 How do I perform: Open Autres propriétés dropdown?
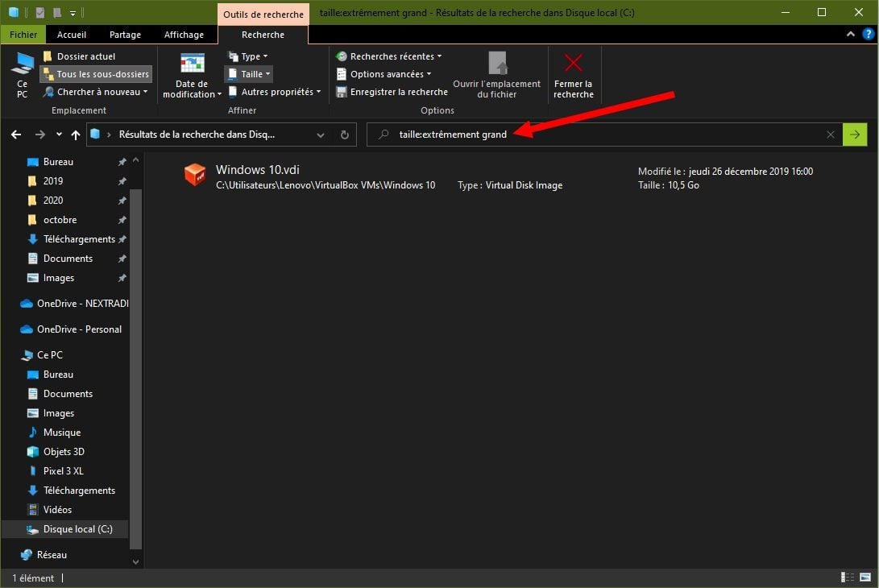(x=275, y=92)
